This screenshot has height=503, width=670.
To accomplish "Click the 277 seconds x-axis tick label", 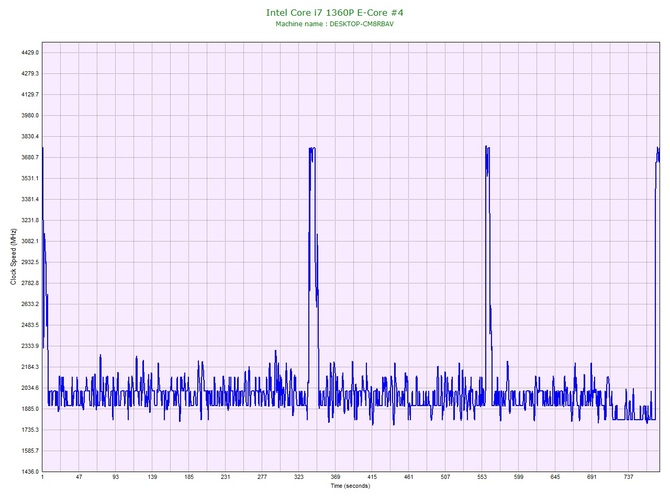I will (262, 477).
